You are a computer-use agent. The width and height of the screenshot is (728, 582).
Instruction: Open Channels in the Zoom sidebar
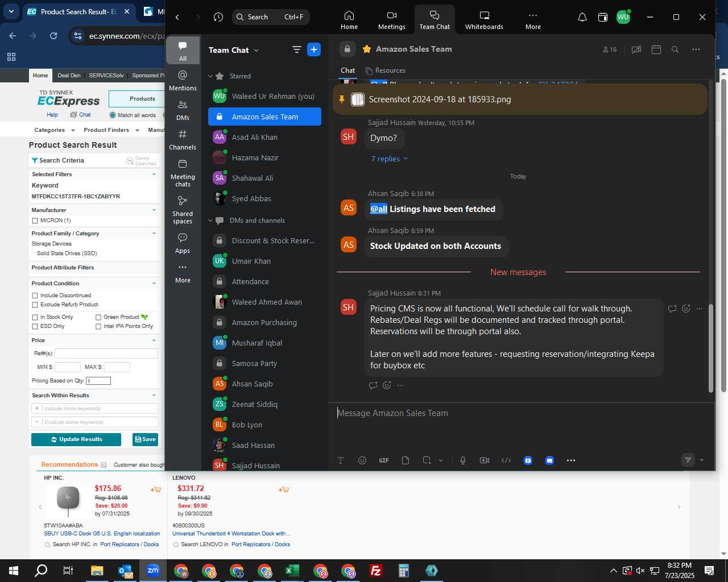pyautogui.click(x=183, y=140)
